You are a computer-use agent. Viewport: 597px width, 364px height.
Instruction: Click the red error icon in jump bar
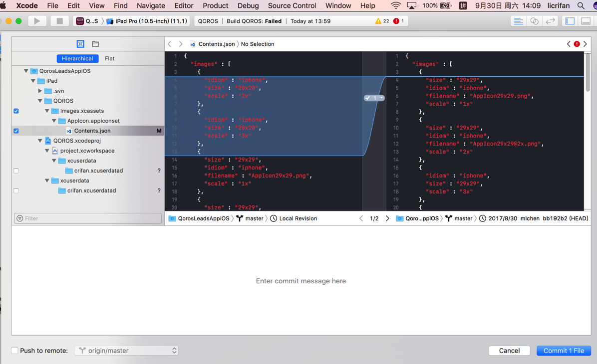pyautogui.click(x=577, y=44)
